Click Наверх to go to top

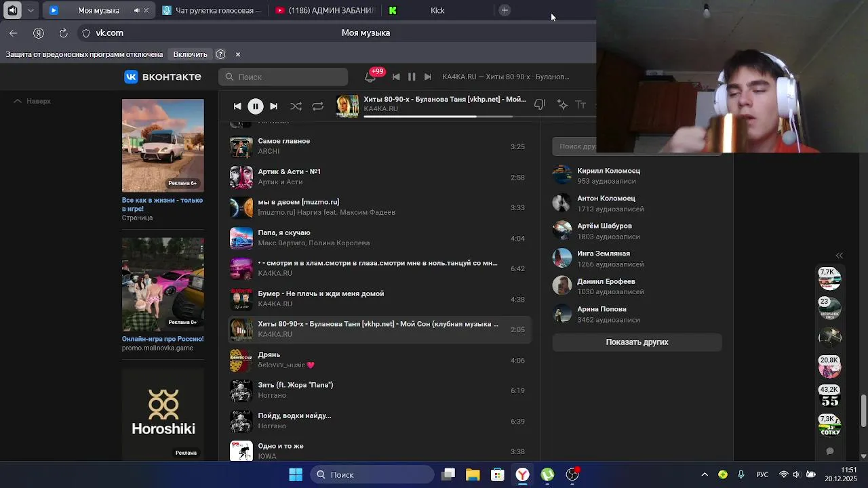coord(33,101)
